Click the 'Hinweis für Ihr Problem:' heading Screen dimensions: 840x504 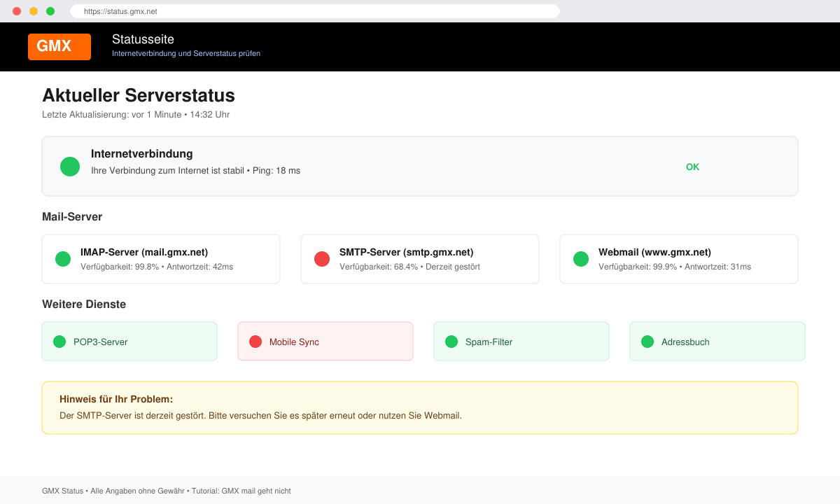point(116,400)
